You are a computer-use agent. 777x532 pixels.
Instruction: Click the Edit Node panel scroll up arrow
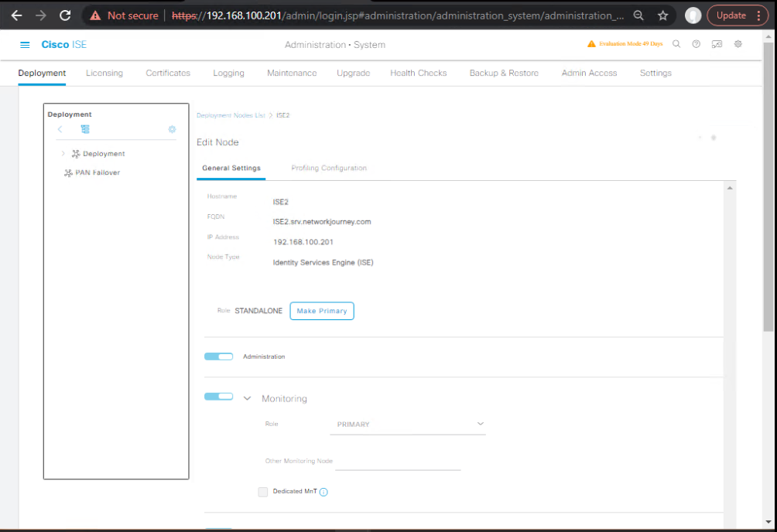[730, 188]
